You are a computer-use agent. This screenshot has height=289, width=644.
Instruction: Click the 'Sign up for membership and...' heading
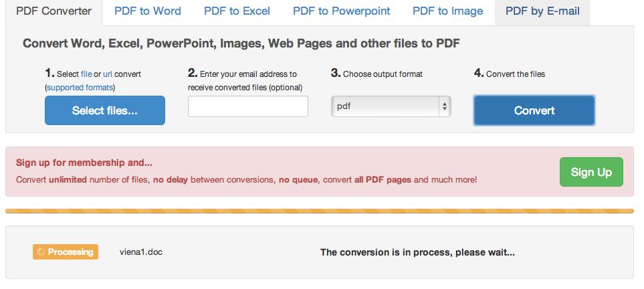[x=84, y=163]
